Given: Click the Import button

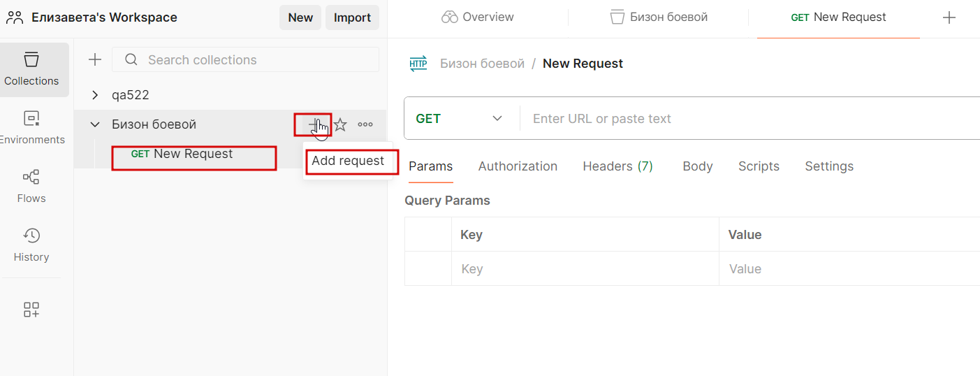Looking at the screenshot, I should pyautogui.click(x=352, y=17).
